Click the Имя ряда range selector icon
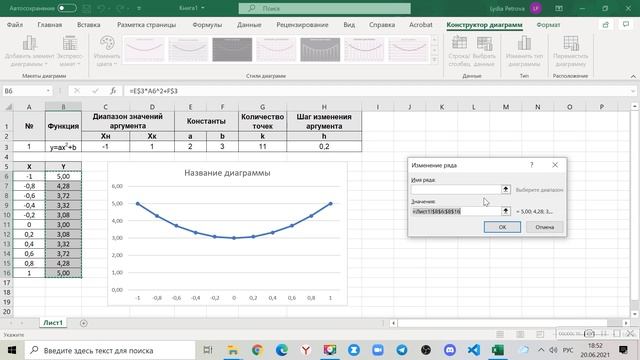640x360 pixels. (506, 189)
